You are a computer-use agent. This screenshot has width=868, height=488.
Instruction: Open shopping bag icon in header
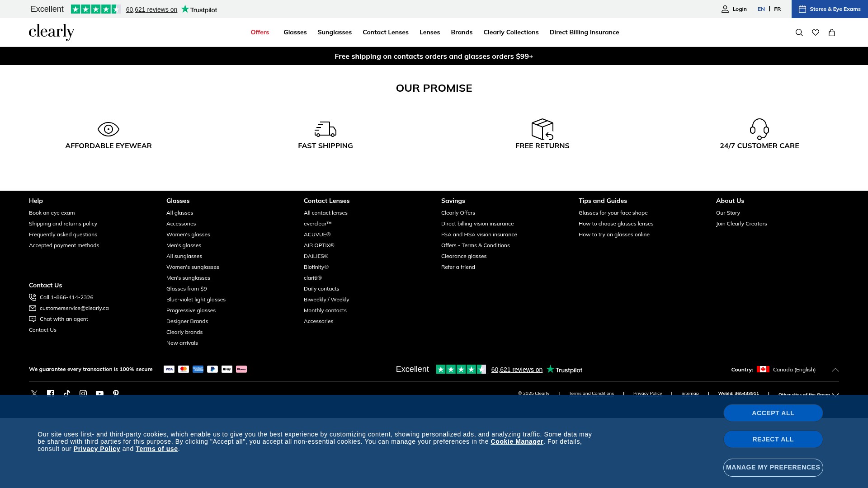pyautogui.click(x=831, y=33)
